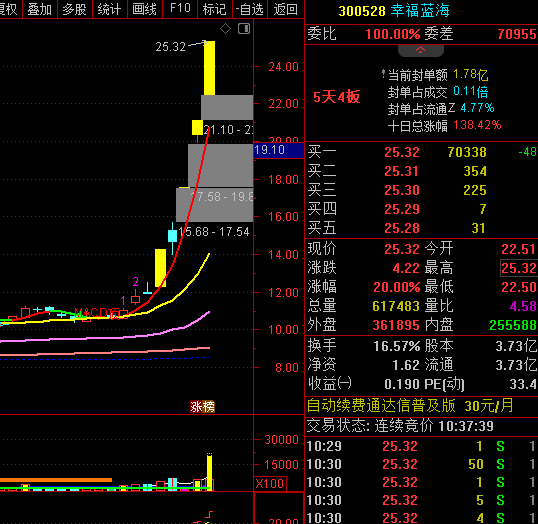The height and width of the screenshot is (524, 538).
Task: Click the info icon beside 当前封单额
Action: [x=383, y=73]
